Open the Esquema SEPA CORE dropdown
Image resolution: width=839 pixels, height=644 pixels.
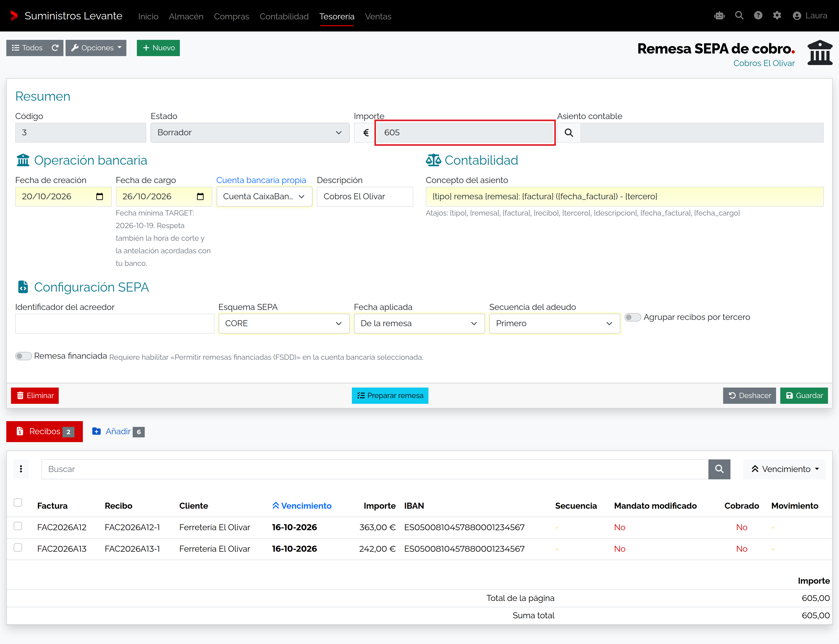pyautogui.click(x=284, y=324)
